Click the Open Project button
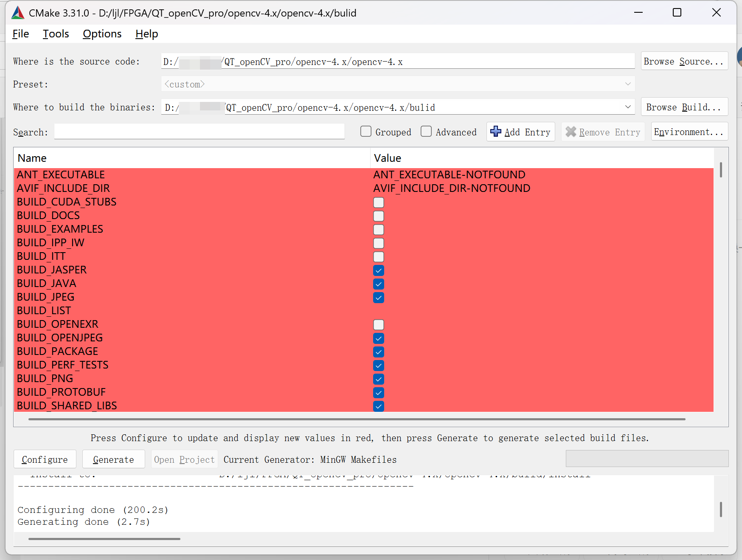Viewport: 742px width, 560px height. pos(184,459)
